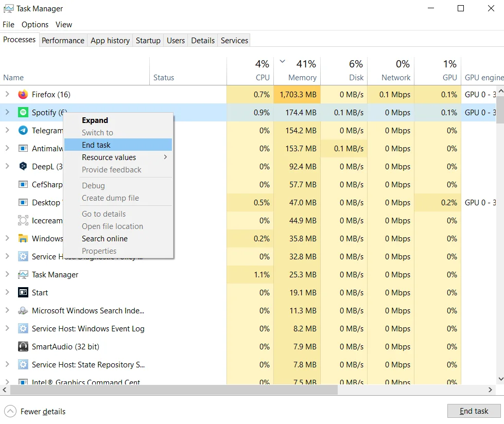This screenshot has width=504, height=424.
Task: Click the vertical scrollbar up arrow
Action: click(500, 91)
